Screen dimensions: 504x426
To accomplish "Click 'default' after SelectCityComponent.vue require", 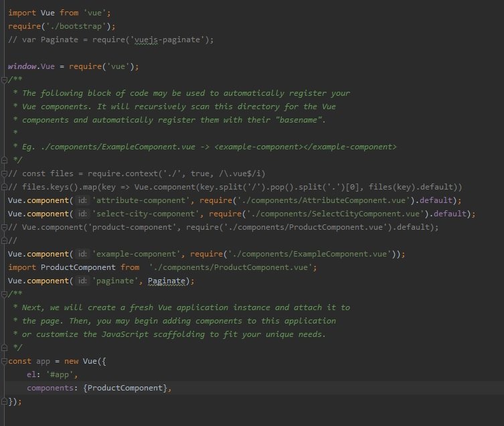I will [450, 214].
